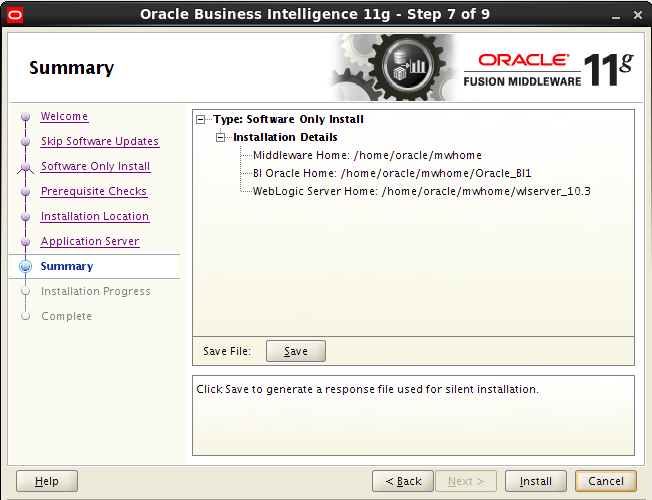Screen dimensions: 652x500
Task: Click the Installation Progress step label
Action: pyautogui.click(x=96, y=291)
